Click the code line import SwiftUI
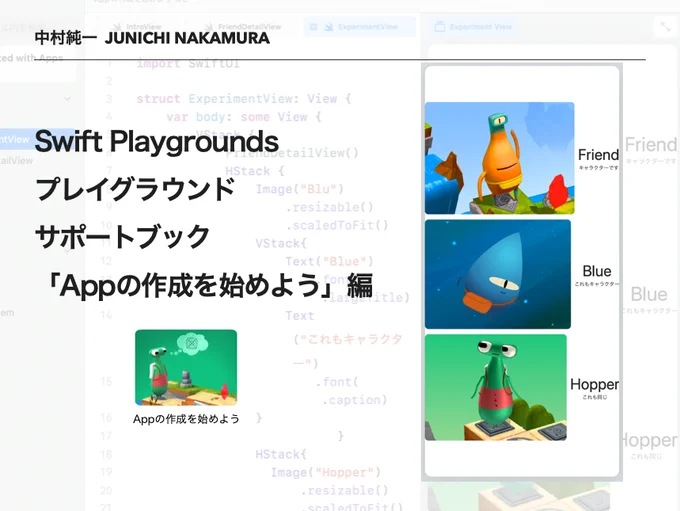680x511 pixels. click(188, 64)
